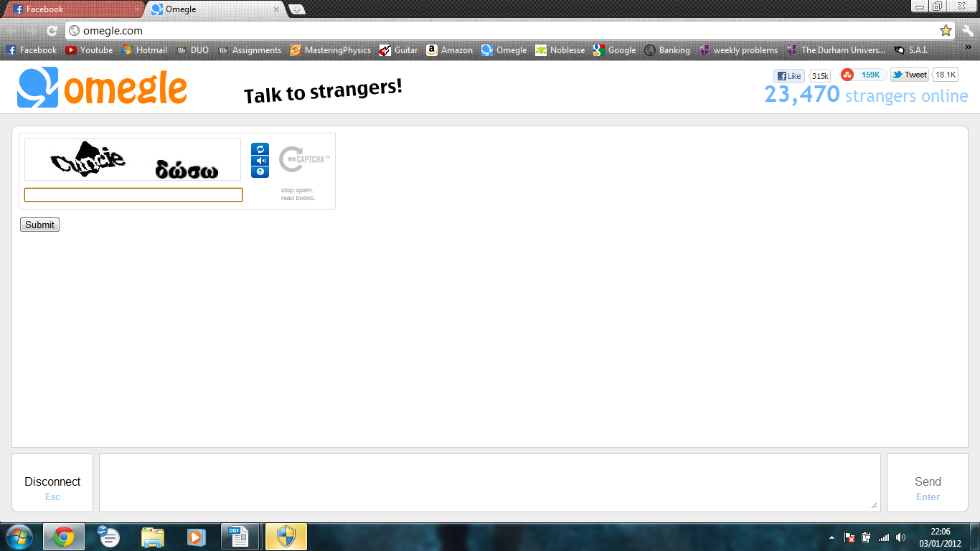Visit the Amazon bookmark
Viewport: 980px width, 551px height.
pos(449,50)
